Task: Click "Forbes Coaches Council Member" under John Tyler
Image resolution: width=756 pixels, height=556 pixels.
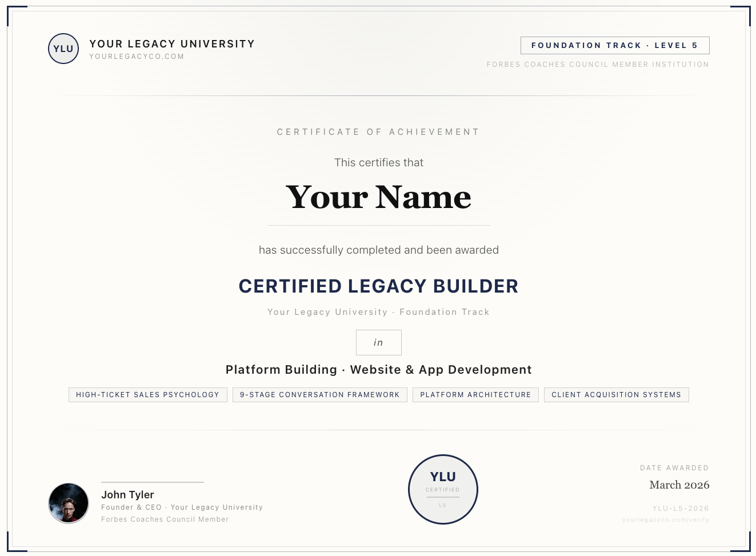Action: coord(165,519)
